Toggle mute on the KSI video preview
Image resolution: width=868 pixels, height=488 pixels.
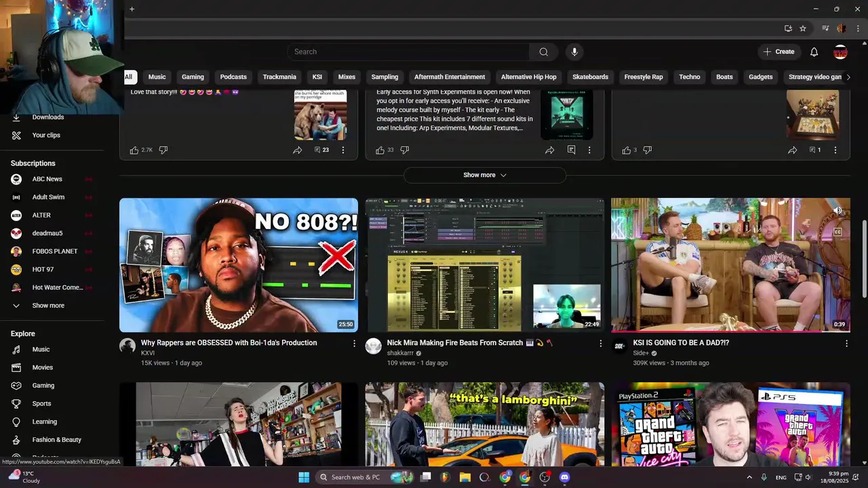[838, 211]
